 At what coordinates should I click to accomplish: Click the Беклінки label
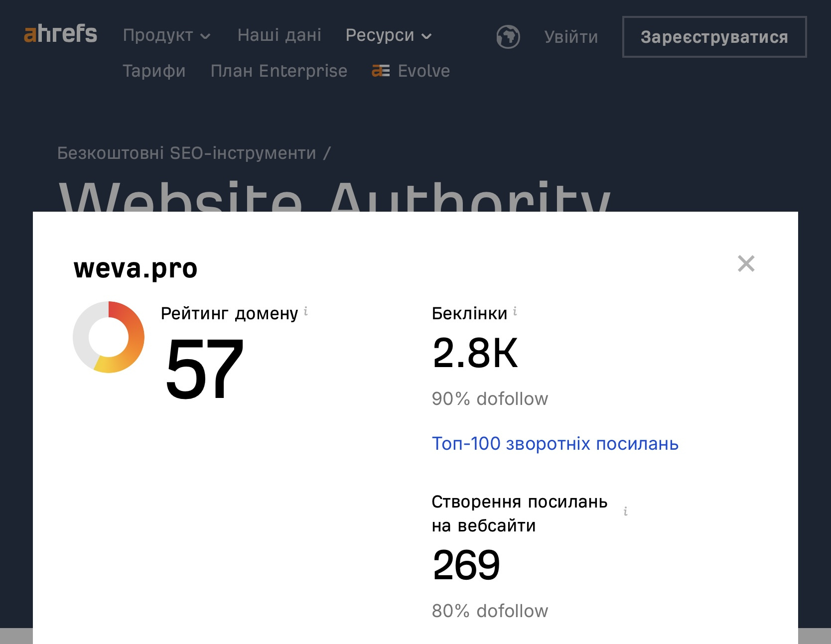coord(469,313)
